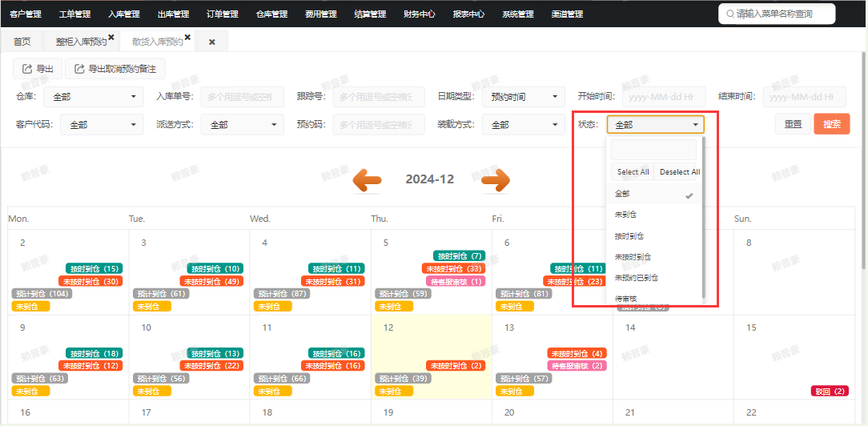Open the 派送方式 dropdown
Viewport: 868px width, 426px height.
point(243,125)
